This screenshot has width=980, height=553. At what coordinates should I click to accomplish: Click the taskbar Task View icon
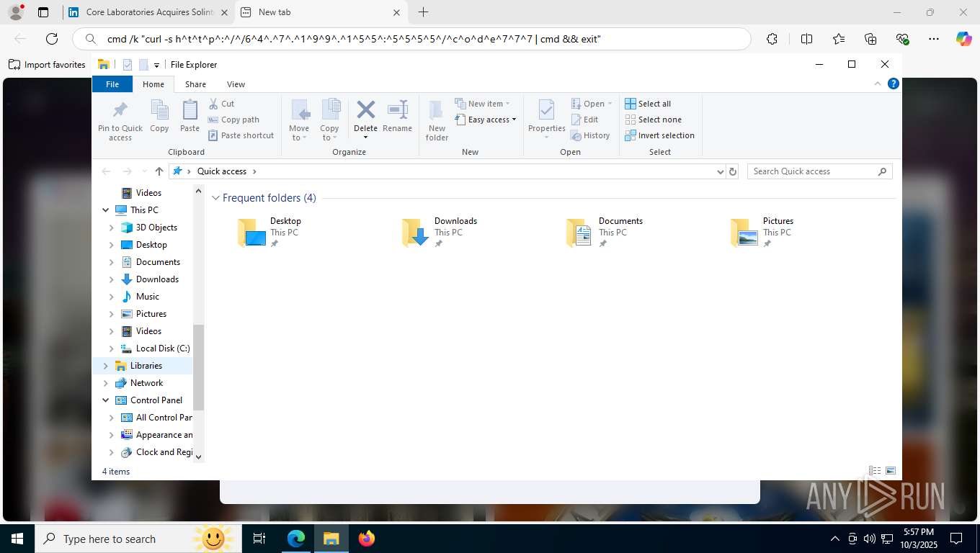(259, 539)
